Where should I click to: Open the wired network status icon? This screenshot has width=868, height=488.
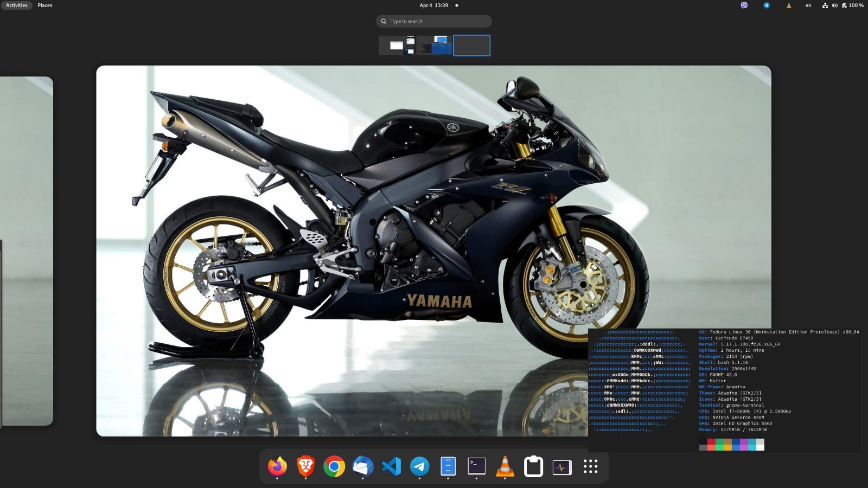tap(825, 5)
